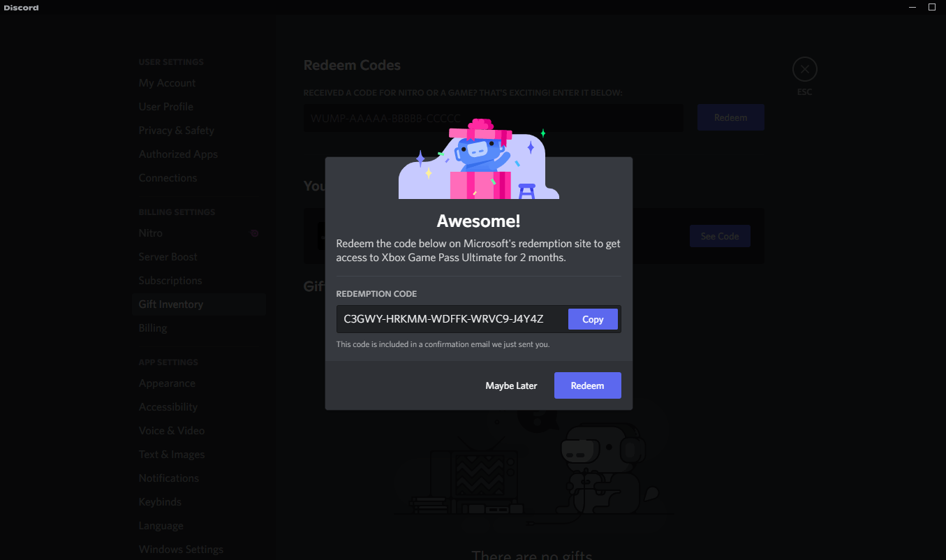Screen dimensions: 946x560
Task: Click the dimmed Redeem button beside the code field
Action: pyautogui.click(x=730, y=118)
